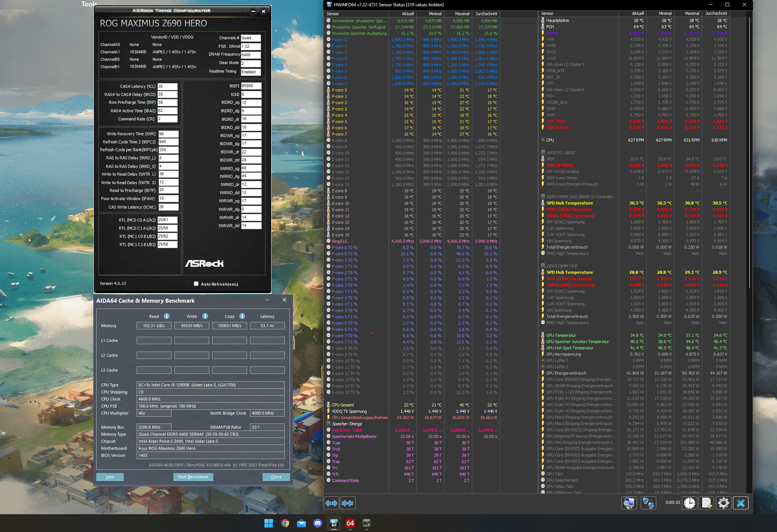Click left pane Maximal column header
The image size is (777, 532).
click(x=458, y=14)
